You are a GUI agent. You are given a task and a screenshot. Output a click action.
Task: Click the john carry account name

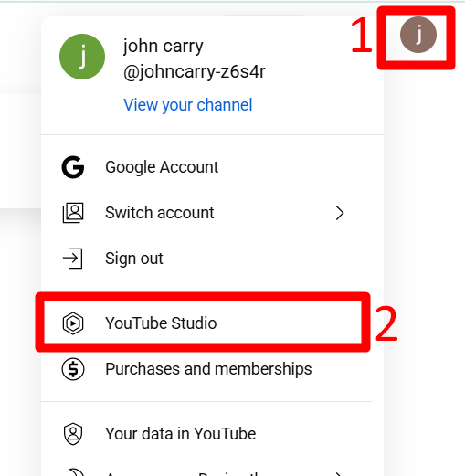(163, 47)
